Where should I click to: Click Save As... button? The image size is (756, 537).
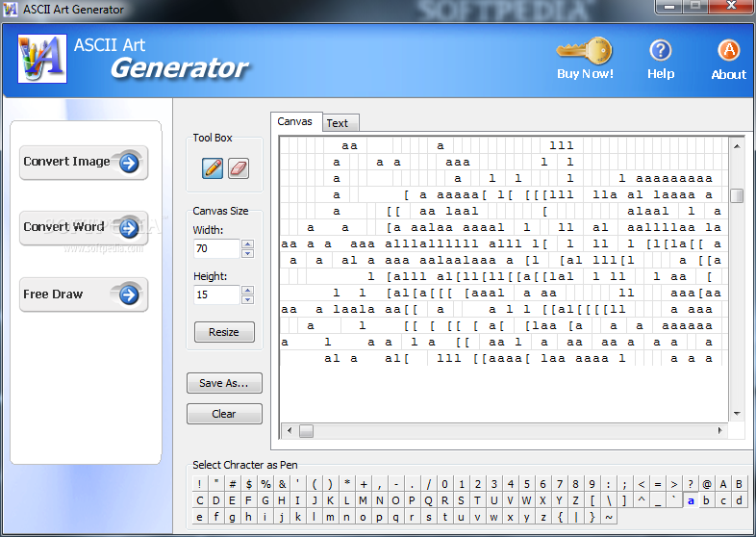click(x=224, y=383)
